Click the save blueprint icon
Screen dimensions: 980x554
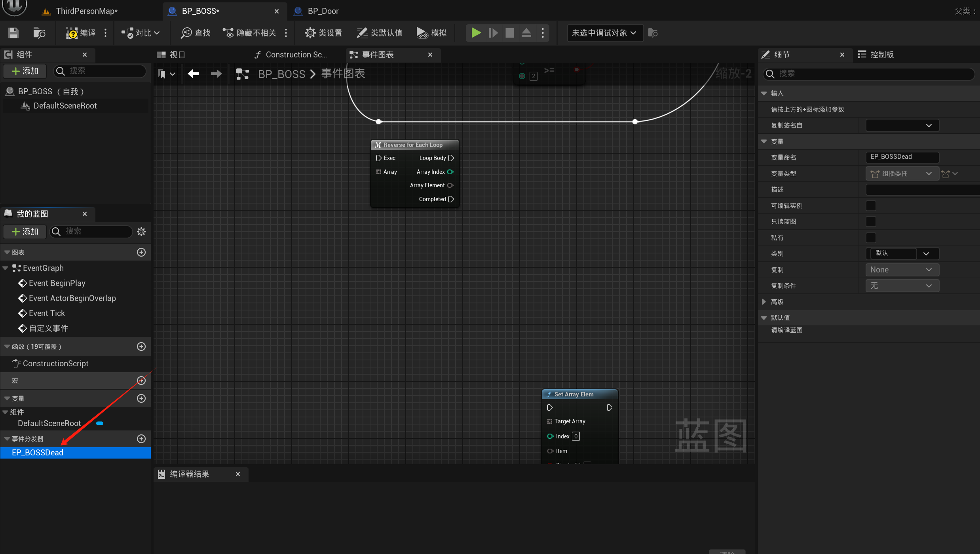[13, 33]
